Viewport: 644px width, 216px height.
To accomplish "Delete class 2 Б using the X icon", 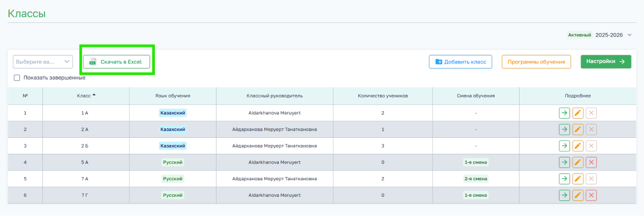I will [591, 146].
